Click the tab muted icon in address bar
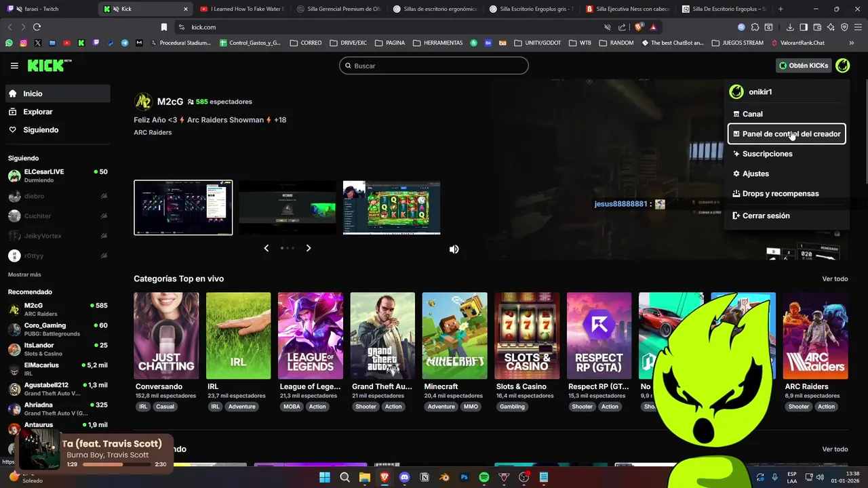Screen dimensions: 868x488 [607, 27]
